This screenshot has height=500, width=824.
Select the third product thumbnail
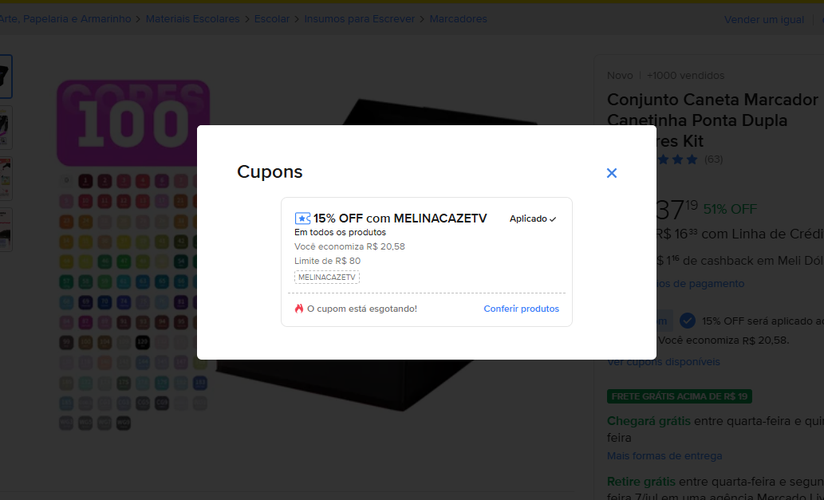tap(5, 177)
